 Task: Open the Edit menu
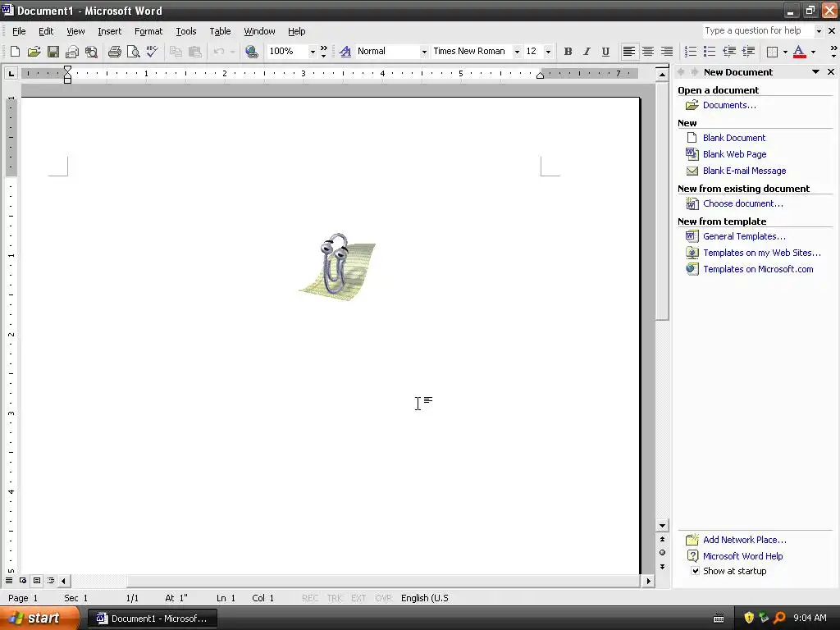[x=46, y=31]
